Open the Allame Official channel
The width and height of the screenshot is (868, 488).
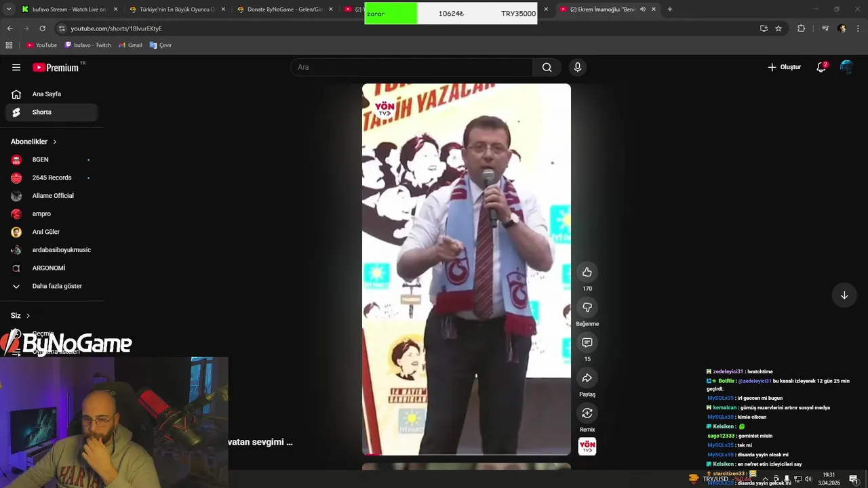52,196
